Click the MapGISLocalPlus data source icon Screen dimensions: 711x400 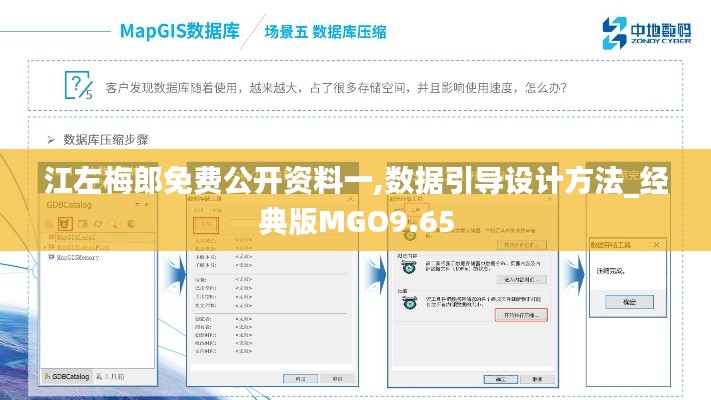pos(51,247)
